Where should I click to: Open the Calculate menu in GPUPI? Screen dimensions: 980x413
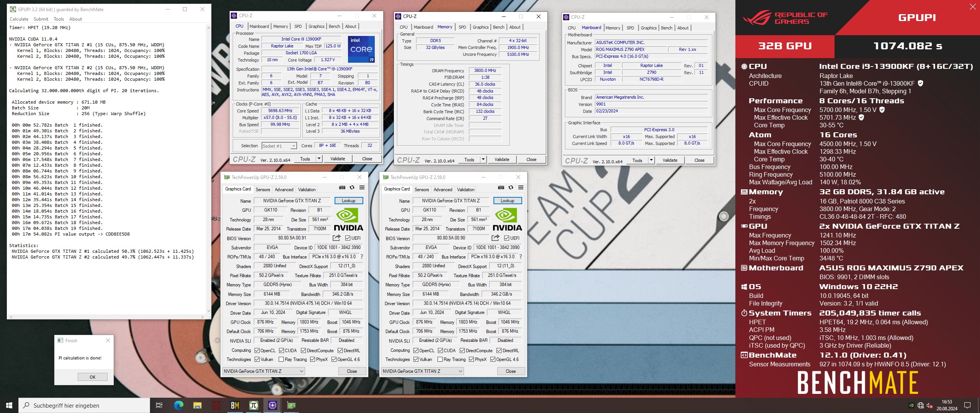point(19,19)
